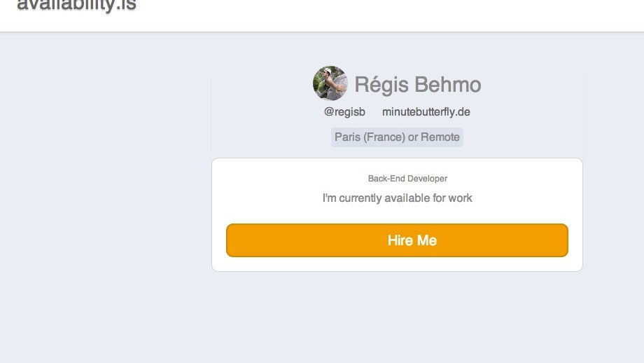Open the @regisb Twitter handle link
The height and width of the screenshot is (363, 644).
(x=344, y=112)
